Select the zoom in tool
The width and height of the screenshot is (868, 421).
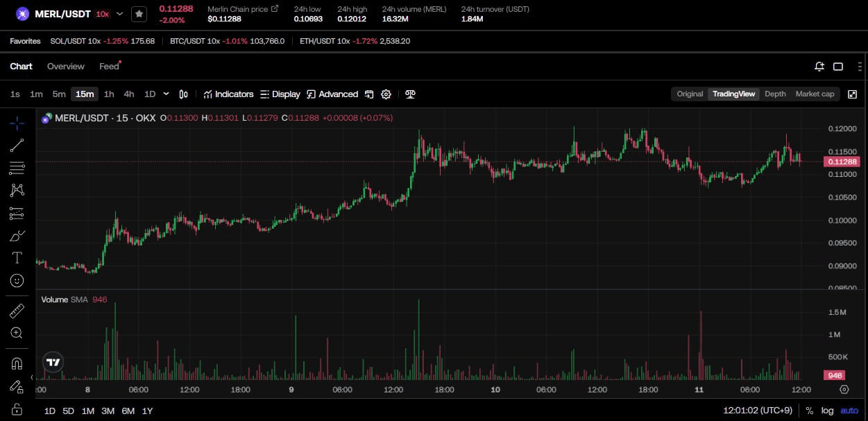pos(17,333)
